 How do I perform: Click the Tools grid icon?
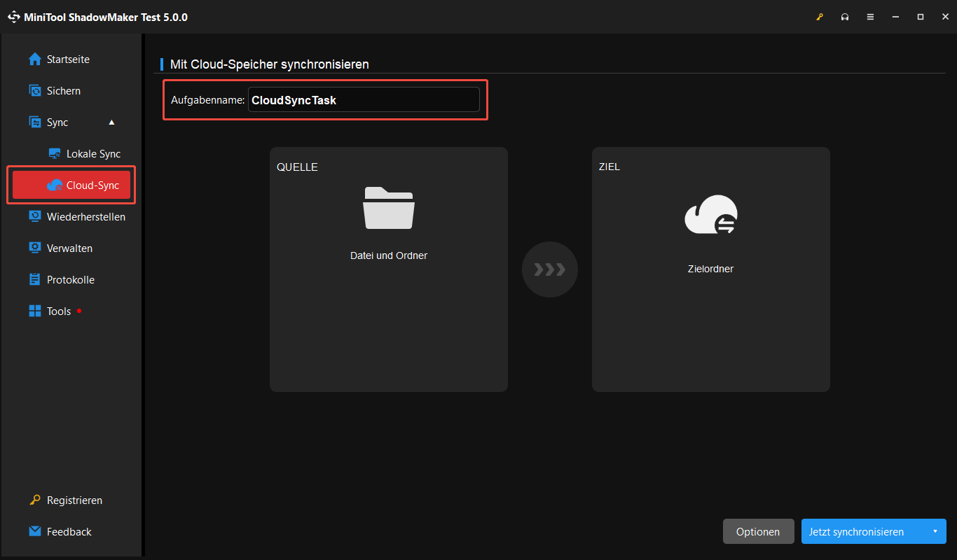[35, 311]
